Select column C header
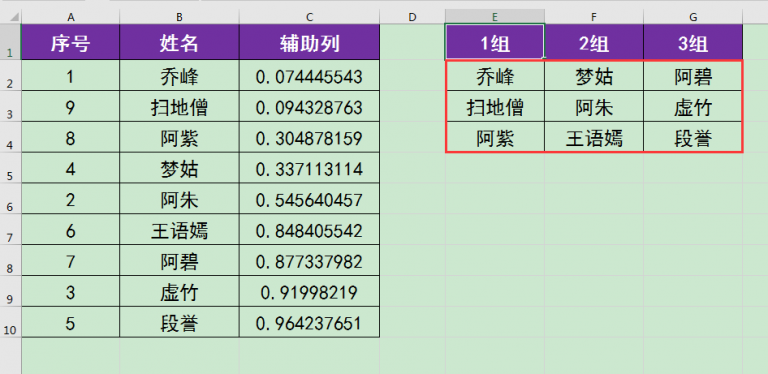The height and width of the screenshot is (374, 768). click(x=310, y=17)
